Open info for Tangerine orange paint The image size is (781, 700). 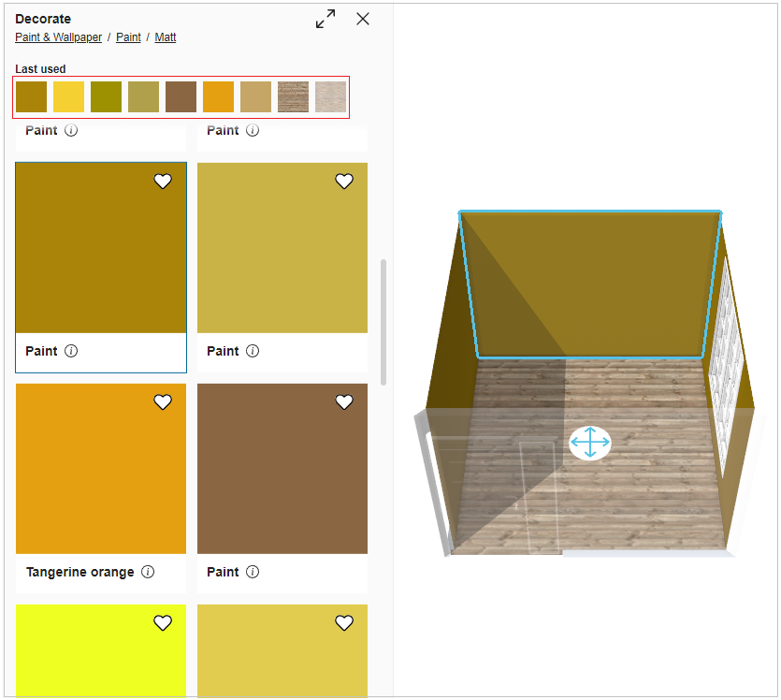click(148, 572)
